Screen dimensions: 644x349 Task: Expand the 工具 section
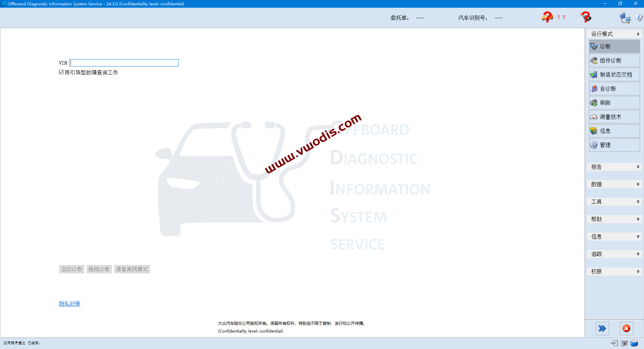click(x=614, y=202)
